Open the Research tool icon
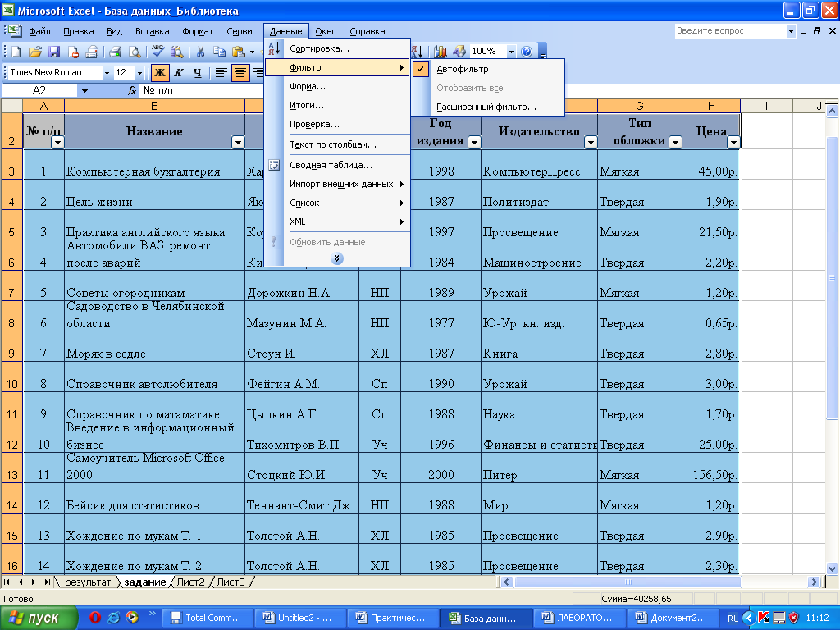The height and width of the screenshot is (630, 840). coord(176,52)
